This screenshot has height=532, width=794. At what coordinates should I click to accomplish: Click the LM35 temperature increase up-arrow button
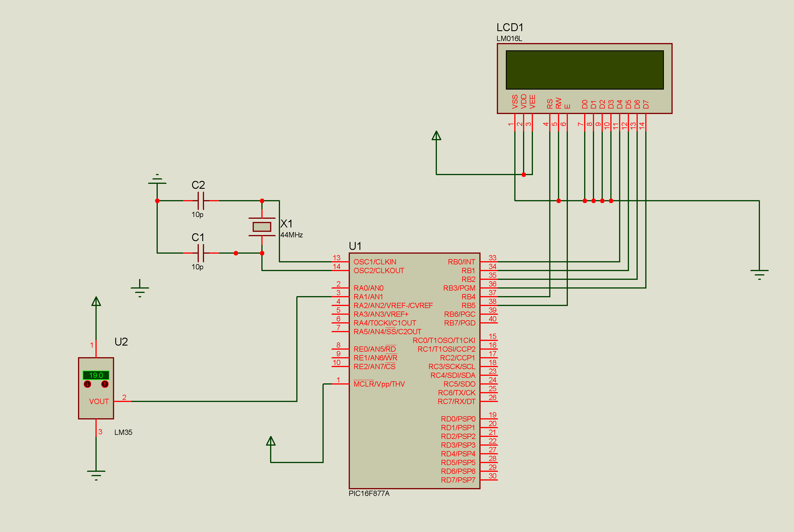tap(105, 384)
